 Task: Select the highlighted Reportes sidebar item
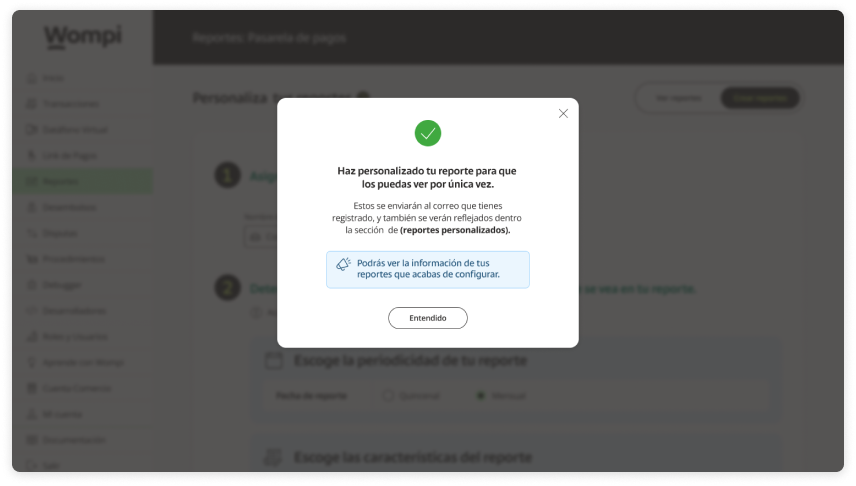[x=82, y=181]
